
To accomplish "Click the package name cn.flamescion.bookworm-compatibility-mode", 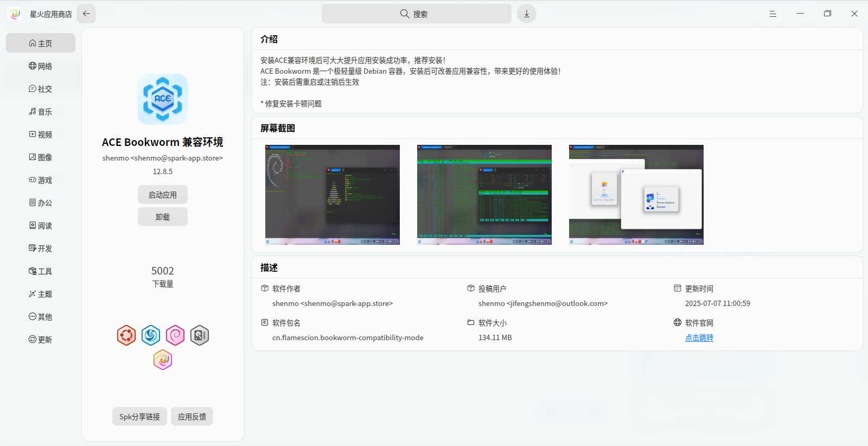I will pyautogui.click(x=348, y=337).
